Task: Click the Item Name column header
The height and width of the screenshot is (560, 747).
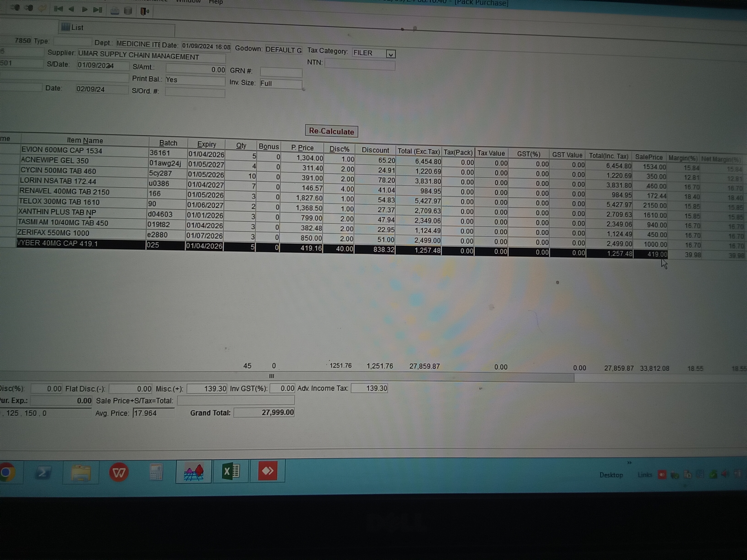Action: pyautogui.click(x=85, y=140)
